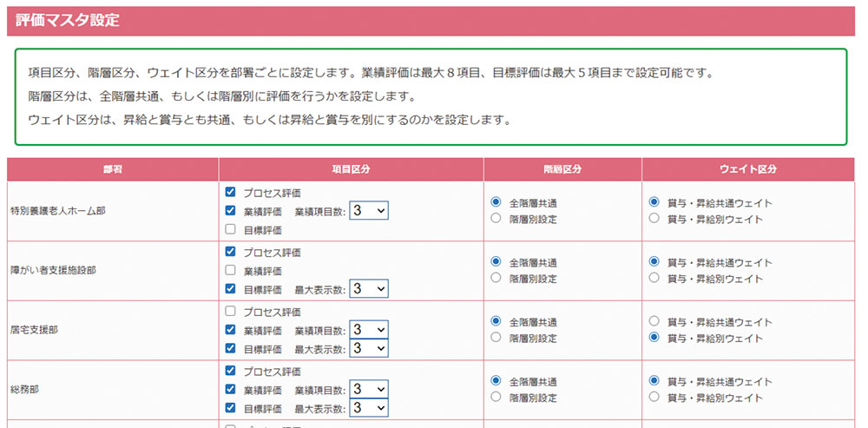This screenshot has width=868, height=428.
Task: Choose 全階層共通 for 居宅支援部
Action: click(496, 320)
